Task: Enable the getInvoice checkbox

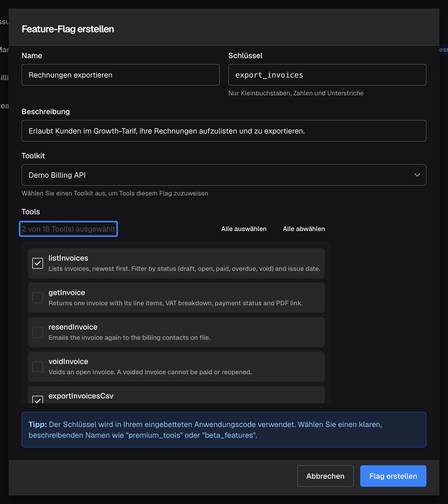Action: click(x=38, y=298)
